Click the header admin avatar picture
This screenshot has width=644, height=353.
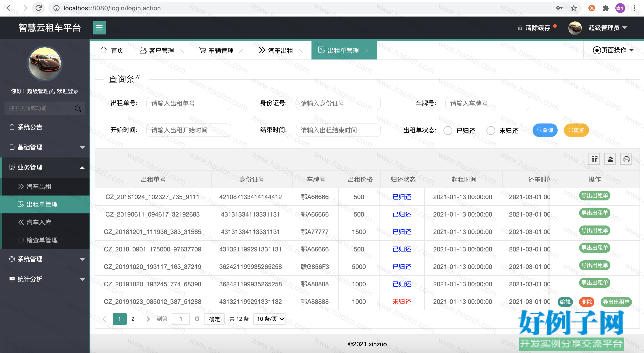point(575,28)
